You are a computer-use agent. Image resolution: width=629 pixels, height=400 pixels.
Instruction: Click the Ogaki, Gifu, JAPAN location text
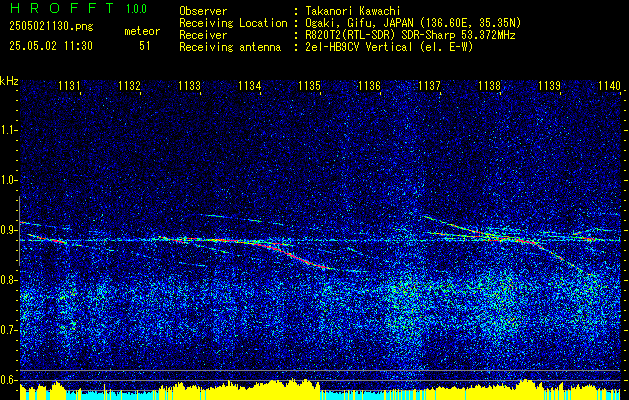(x=414, y=23)
